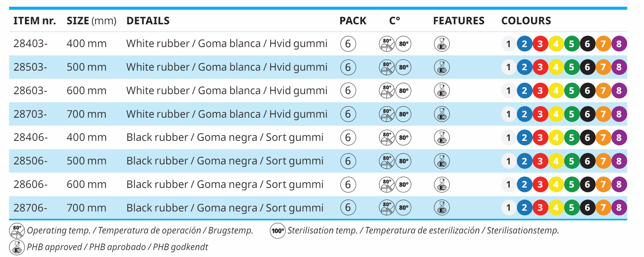
Task: Click the pack size 6 icon for 28706
Action: 348,208
